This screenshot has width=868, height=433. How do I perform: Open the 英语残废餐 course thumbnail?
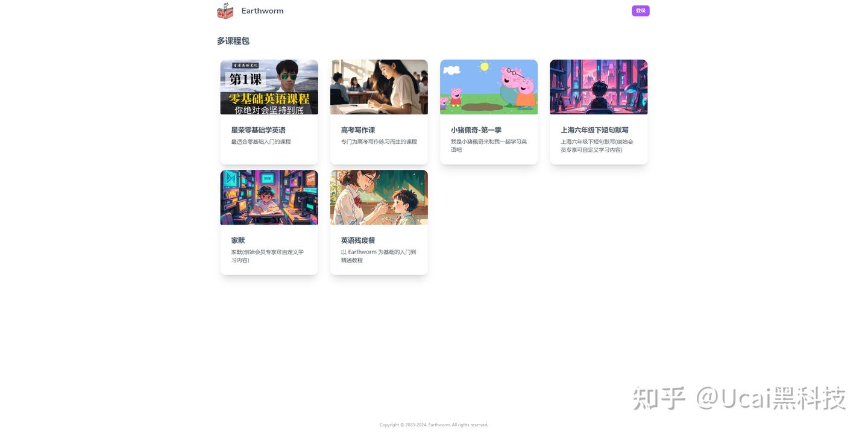[378, 197]
